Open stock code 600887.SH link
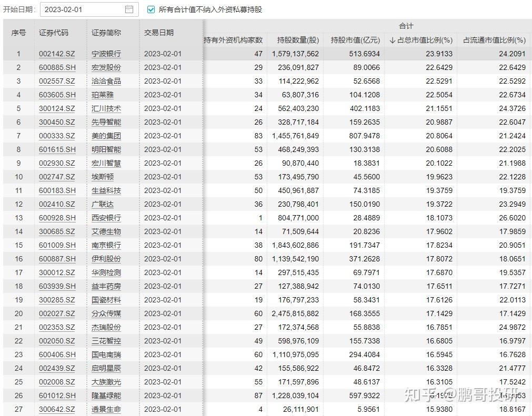532x416 pixels. point(57,259)
